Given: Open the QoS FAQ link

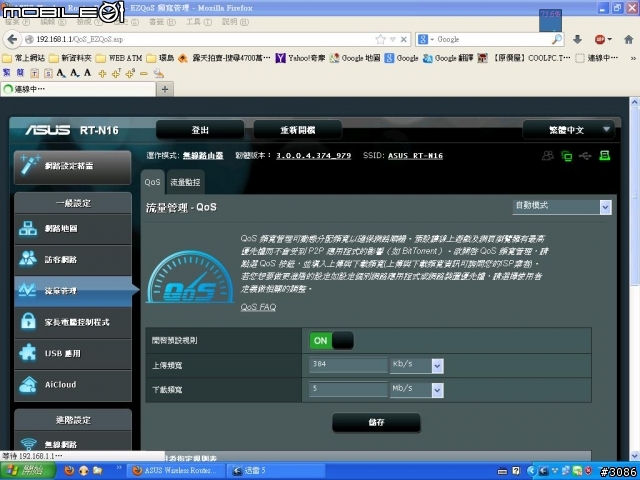Looking at the screenshot, I should (258, 307).
